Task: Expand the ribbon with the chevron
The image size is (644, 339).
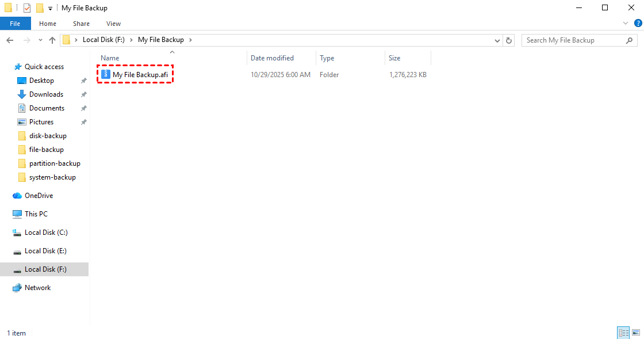Action: pos(626,24)
